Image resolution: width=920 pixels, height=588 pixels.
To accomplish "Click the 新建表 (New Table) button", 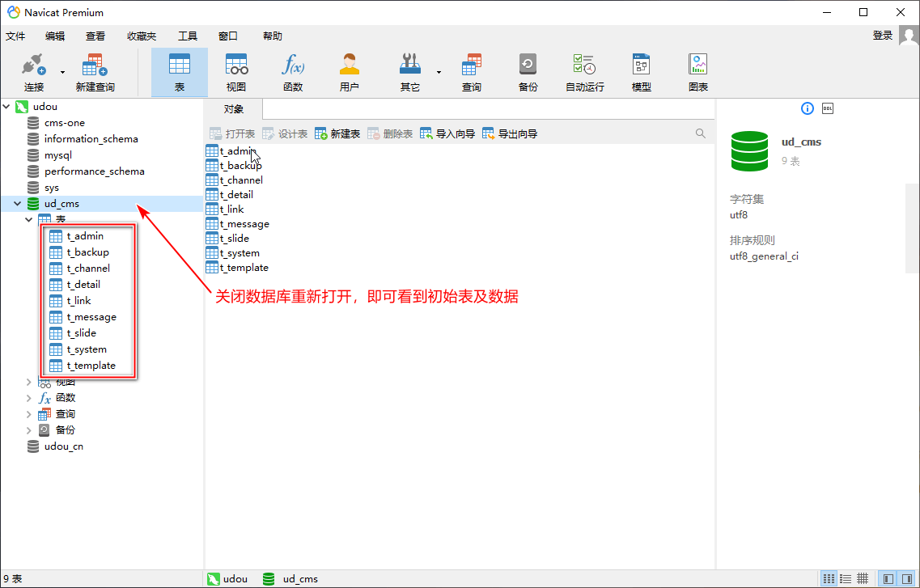I will point(337,133).
